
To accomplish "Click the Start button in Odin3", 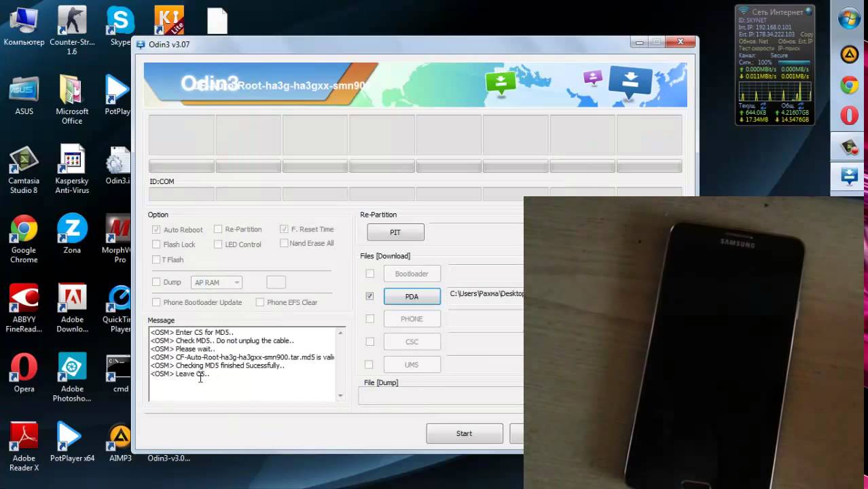I will (x=465, y=433).
